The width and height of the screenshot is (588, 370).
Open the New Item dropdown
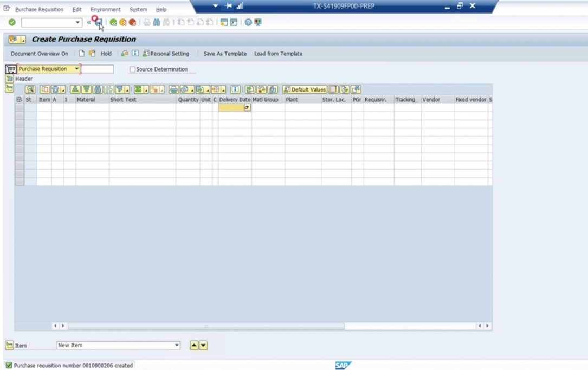tap(177, 345)
